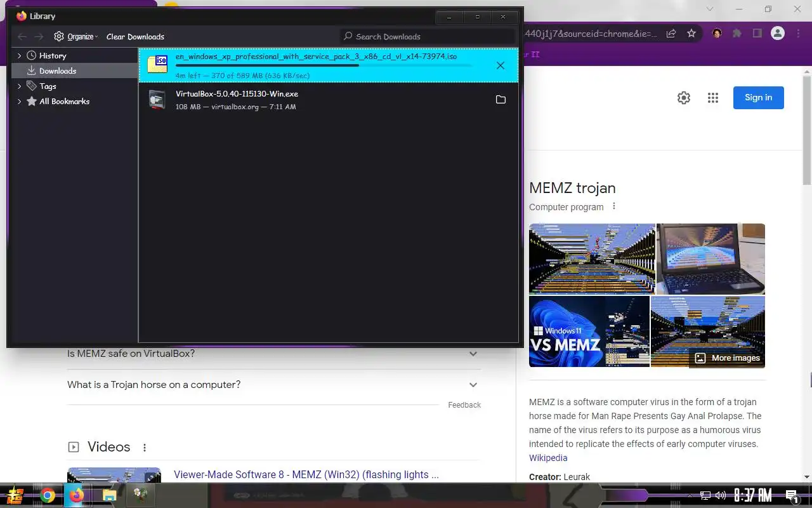Click Clear Downloads button
Viewport: 812px width, 508px height.
point(135,37)
